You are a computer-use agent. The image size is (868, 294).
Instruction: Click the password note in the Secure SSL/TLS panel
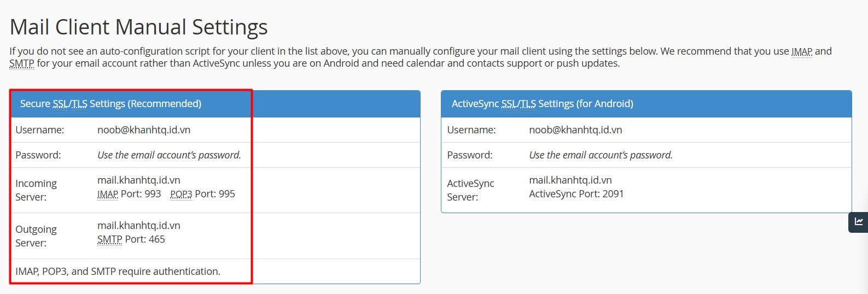point(169,155)
